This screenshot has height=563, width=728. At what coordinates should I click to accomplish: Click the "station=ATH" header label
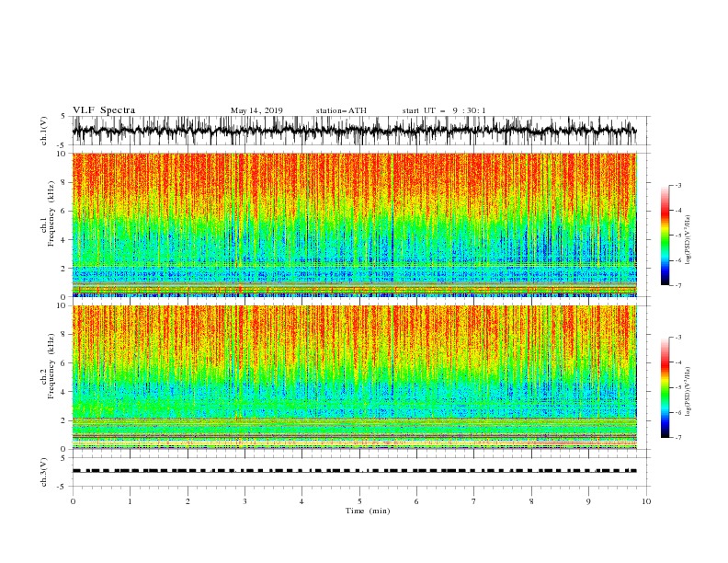point(341,110)
